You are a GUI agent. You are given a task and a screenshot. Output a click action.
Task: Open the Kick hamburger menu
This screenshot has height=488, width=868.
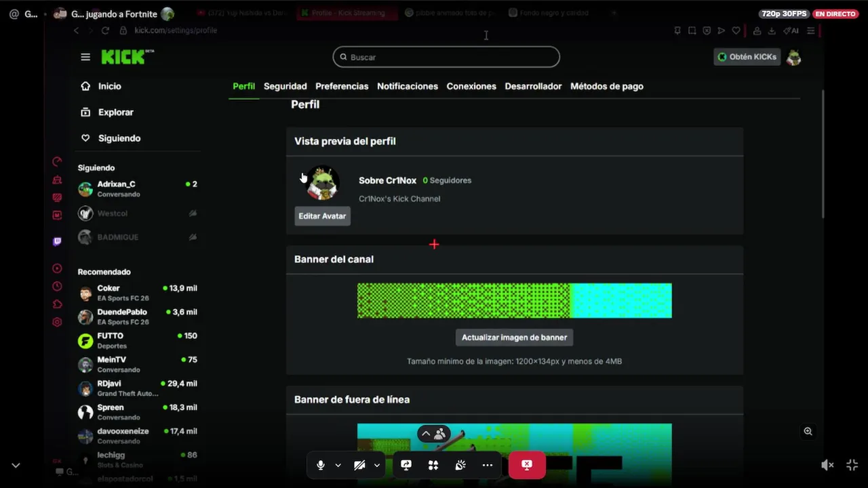click(x=85, y=57)
